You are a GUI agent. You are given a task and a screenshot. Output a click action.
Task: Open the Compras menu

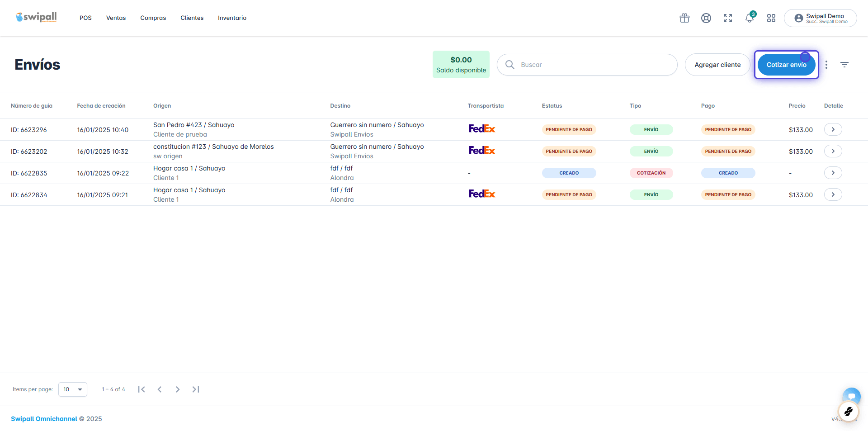153,18
